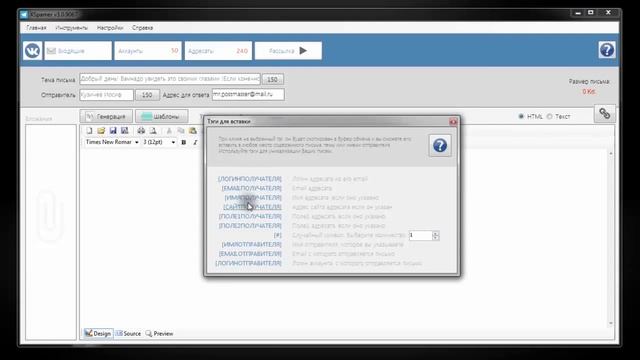This screenshot has width=640, height=360.
Task: Click the attachments list panel
Action: point(51,232)
